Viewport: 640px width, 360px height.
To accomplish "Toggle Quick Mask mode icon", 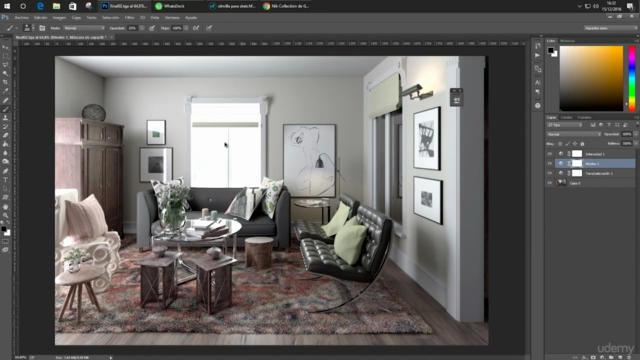I will click(x=6, y=241).
